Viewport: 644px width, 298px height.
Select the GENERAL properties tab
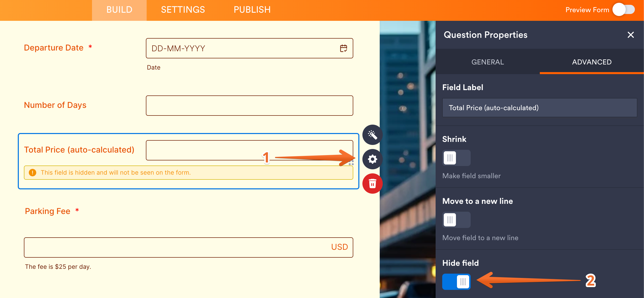tap(487, 62)
